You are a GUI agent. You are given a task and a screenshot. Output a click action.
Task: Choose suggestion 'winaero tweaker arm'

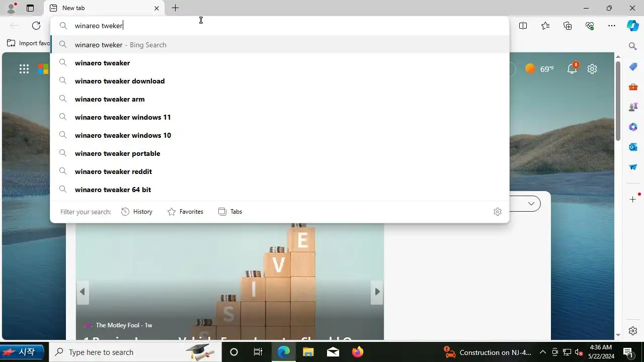(280, 99)
